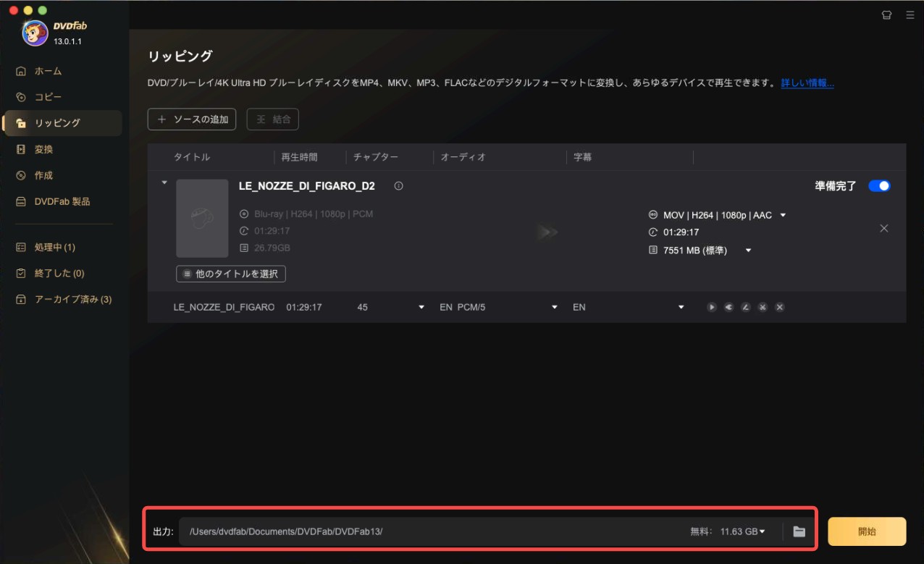Click the 再生時間 column header
Image resolution: width=924 pixels, height=564 pixels.
click(x=299, y=157)
